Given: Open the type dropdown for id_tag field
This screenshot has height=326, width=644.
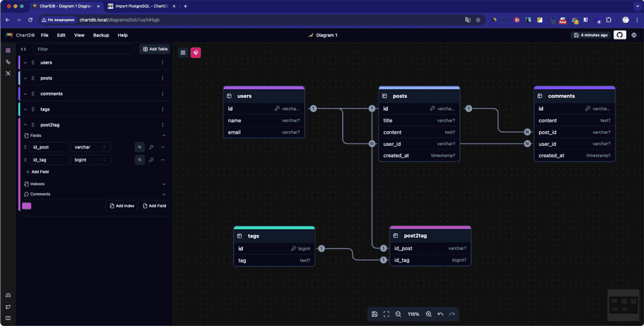Looking at the screenshot, I should pyautogui.click(x=90, y=160).
